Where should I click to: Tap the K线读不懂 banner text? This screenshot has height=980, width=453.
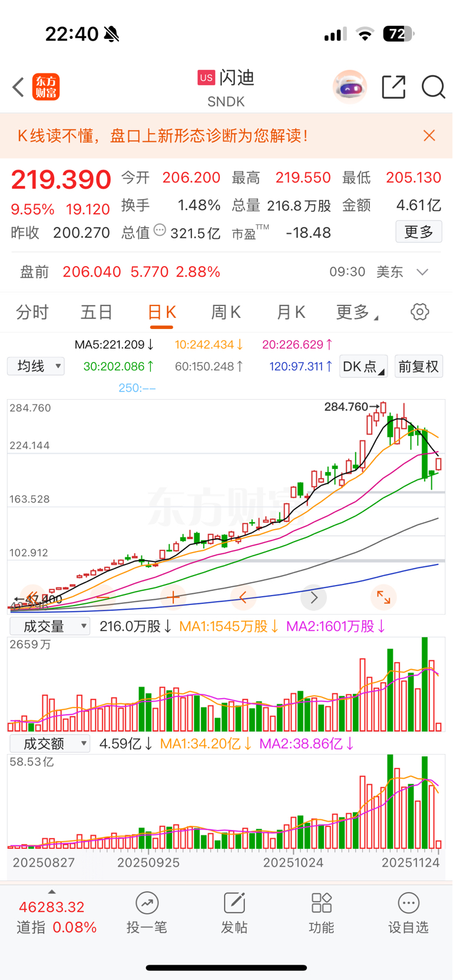(163, 136)
